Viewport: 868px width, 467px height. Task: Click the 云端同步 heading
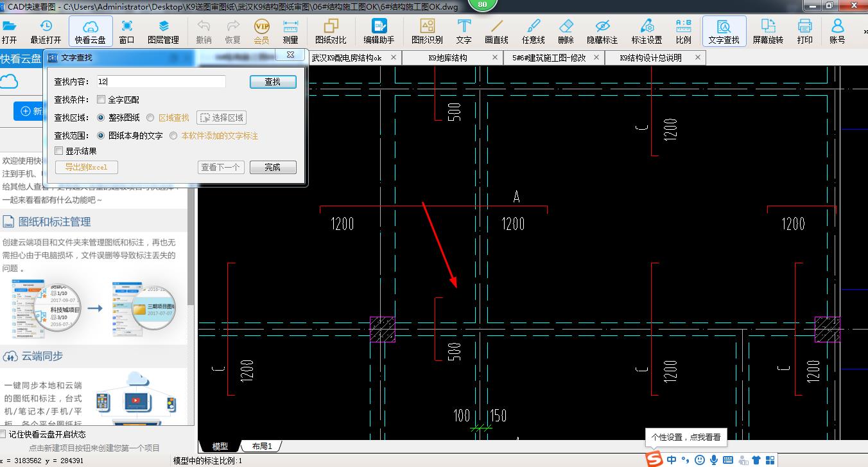coord(42,356)
